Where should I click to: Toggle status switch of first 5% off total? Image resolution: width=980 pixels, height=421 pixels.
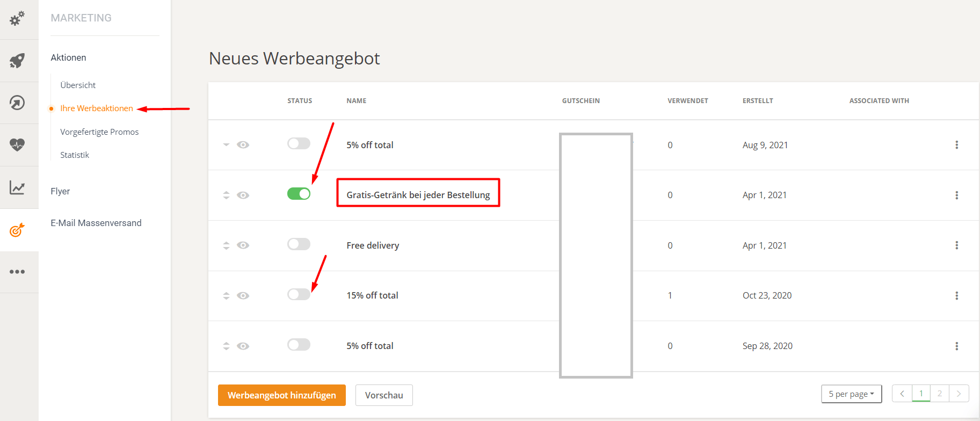click(299, 143)
